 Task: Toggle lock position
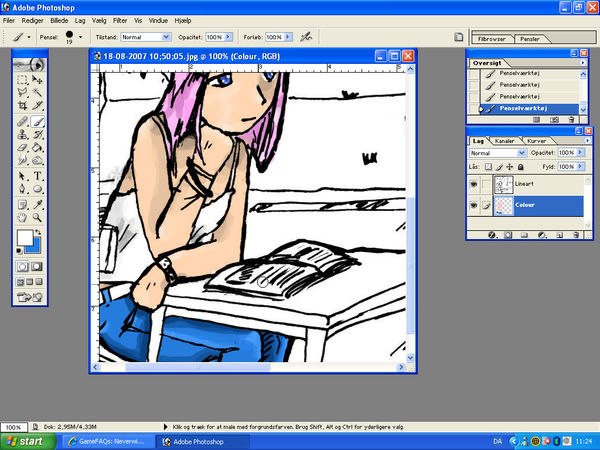pos(510,167)
